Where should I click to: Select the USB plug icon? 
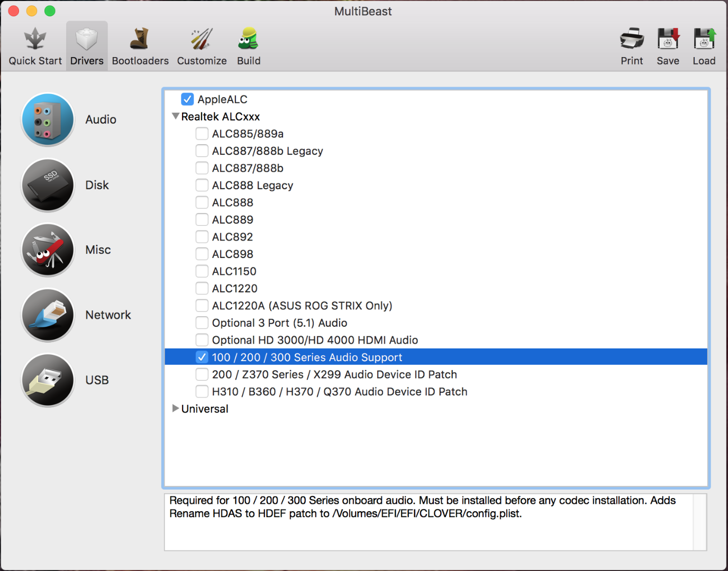48,380
